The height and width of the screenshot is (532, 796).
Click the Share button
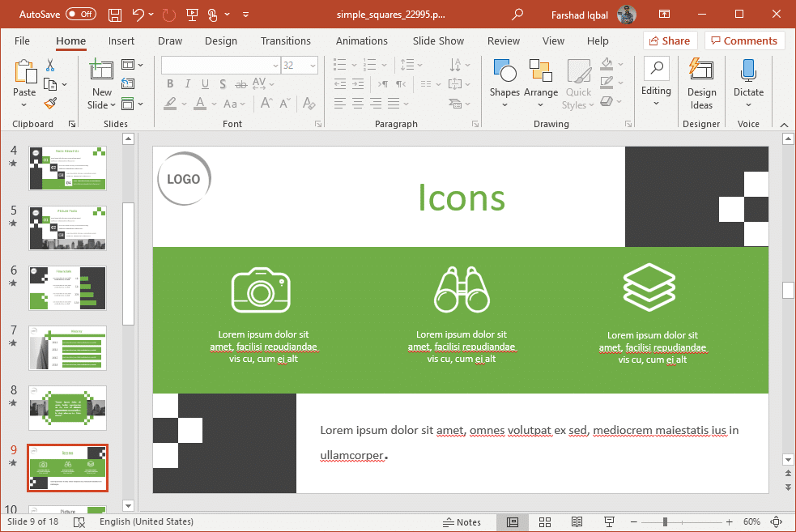tap(670, 40)
